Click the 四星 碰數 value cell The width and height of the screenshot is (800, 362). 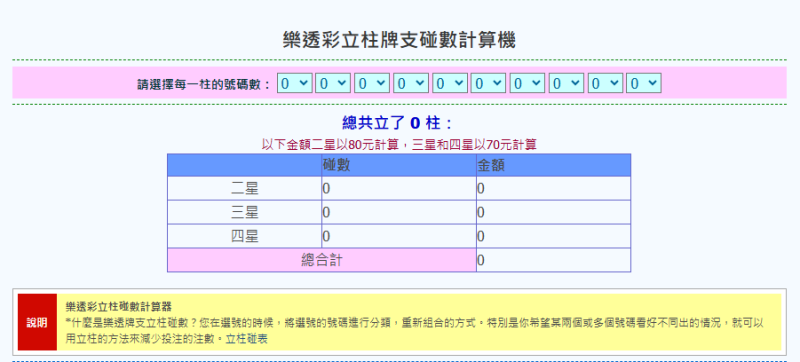(399, 237)
